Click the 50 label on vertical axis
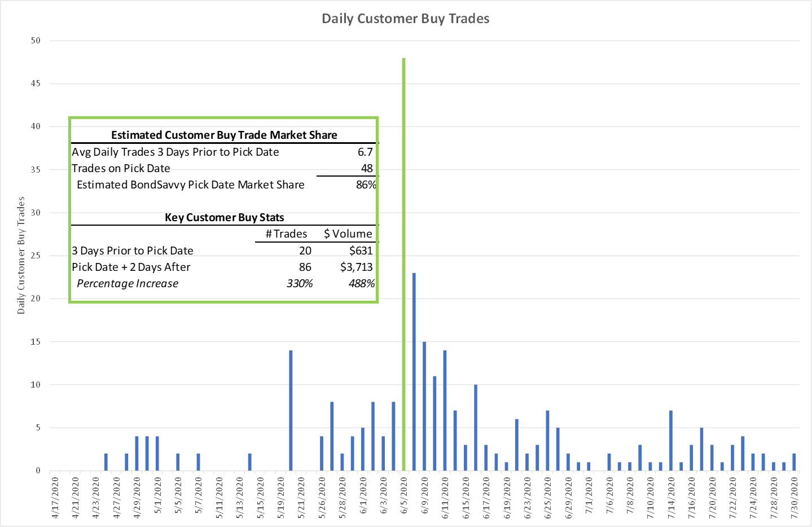The height and width of the screenshot is (527, 812). (x=36, y=41)
